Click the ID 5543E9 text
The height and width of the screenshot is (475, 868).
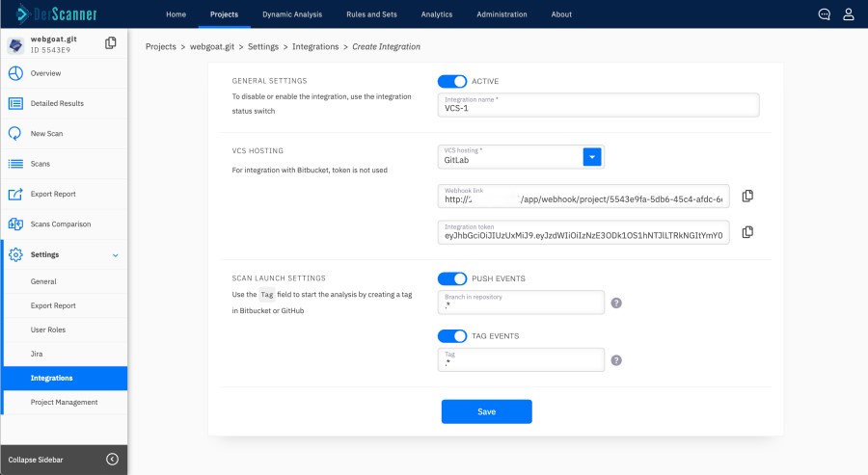click(x=50, y=50)
